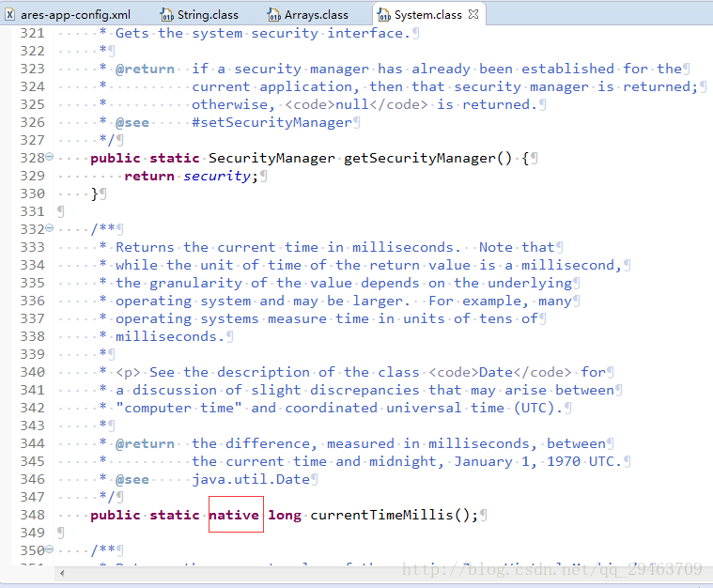Click the Arrays.class tab icon
The width and height of the screenshot is (713, 588).
[274, 15]
